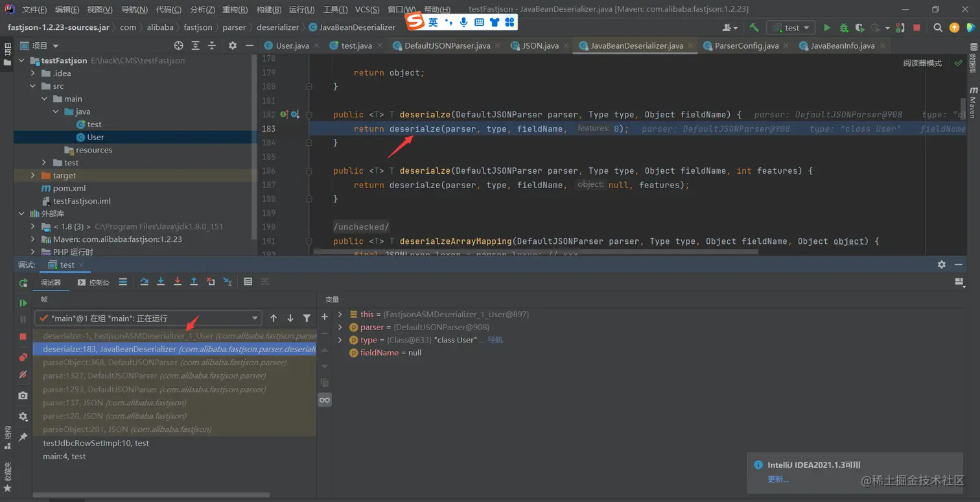Run 'test' with coverage shield icon
The width and height of the screenshot is (980, 502).
[x=859, y=28]
